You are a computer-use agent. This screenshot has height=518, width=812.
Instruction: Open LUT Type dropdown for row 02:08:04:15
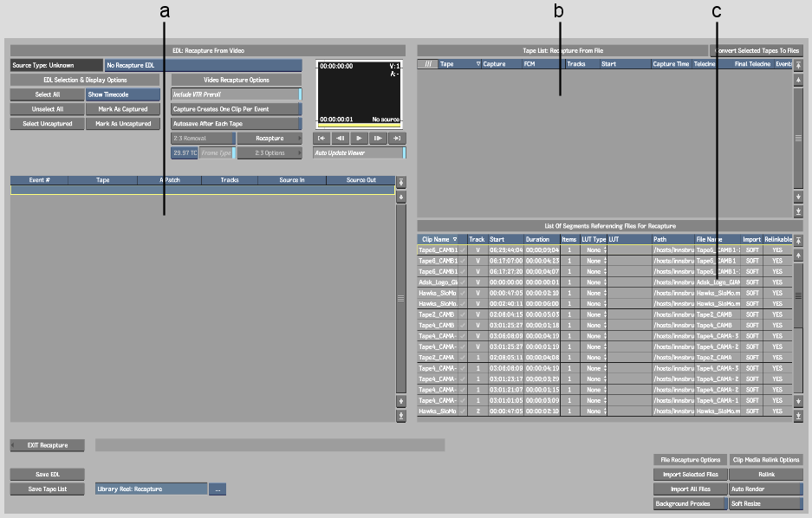pyautogui.click(x=594, y=314)
